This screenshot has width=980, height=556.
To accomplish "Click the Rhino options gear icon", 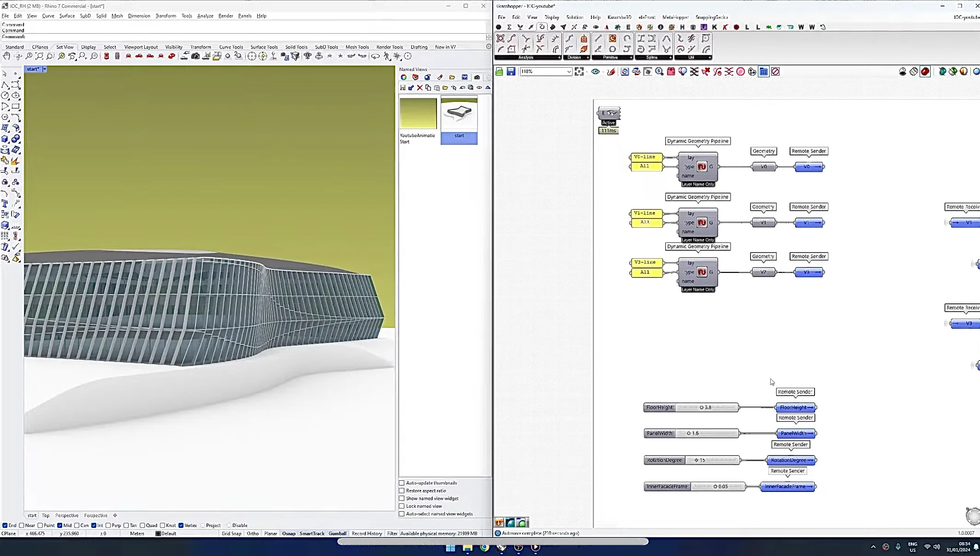I will 489,47.
